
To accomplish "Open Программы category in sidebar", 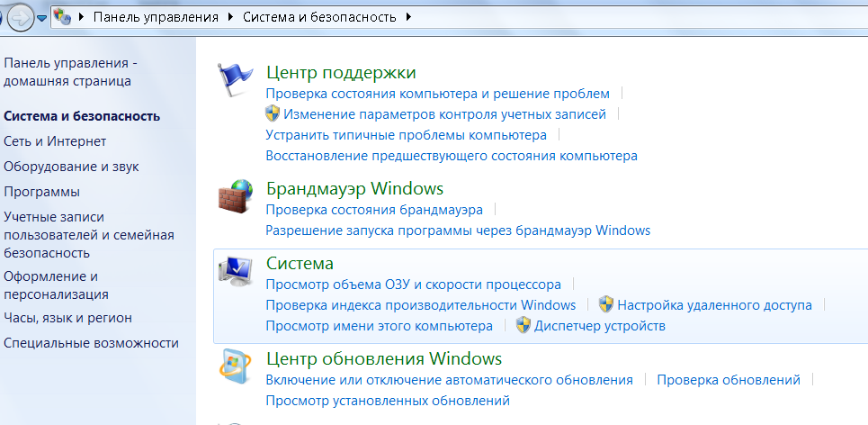I will coord(42,193).
